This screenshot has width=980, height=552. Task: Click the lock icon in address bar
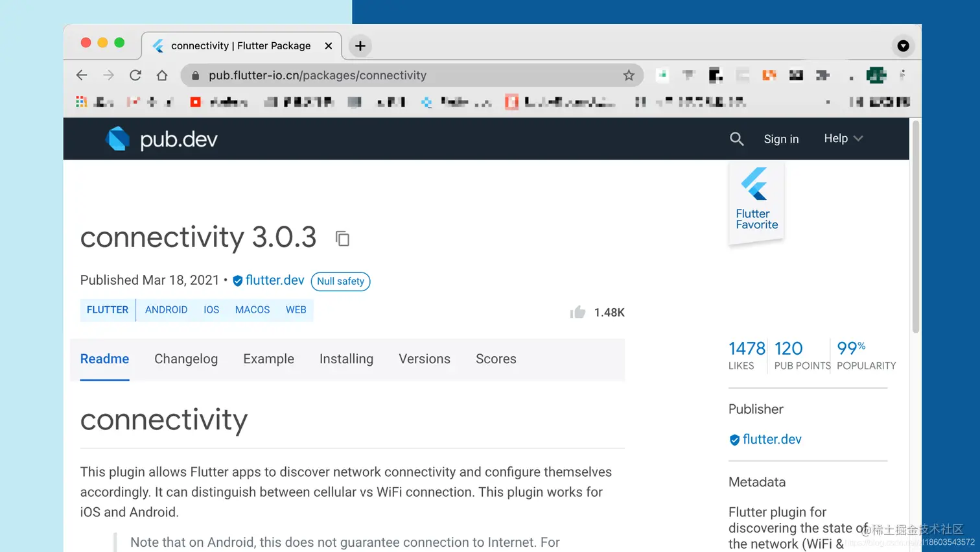coord(195,75)
